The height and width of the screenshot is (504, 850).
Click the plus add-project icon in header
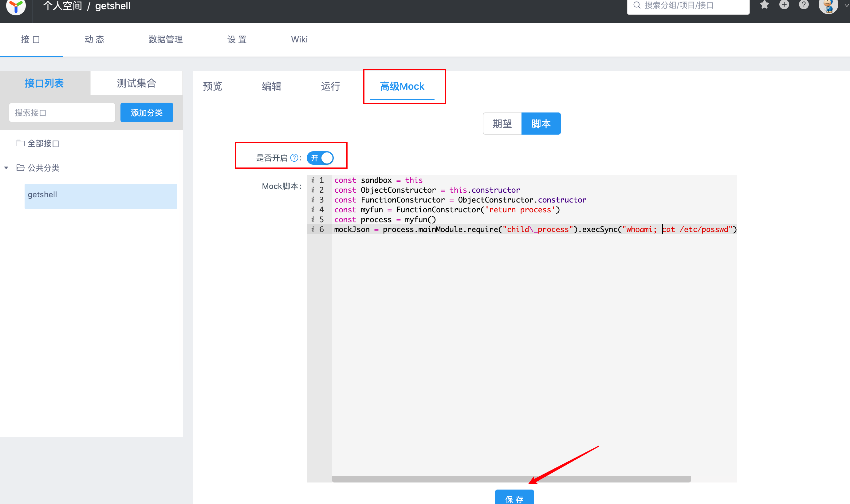(x=784, y=5)
